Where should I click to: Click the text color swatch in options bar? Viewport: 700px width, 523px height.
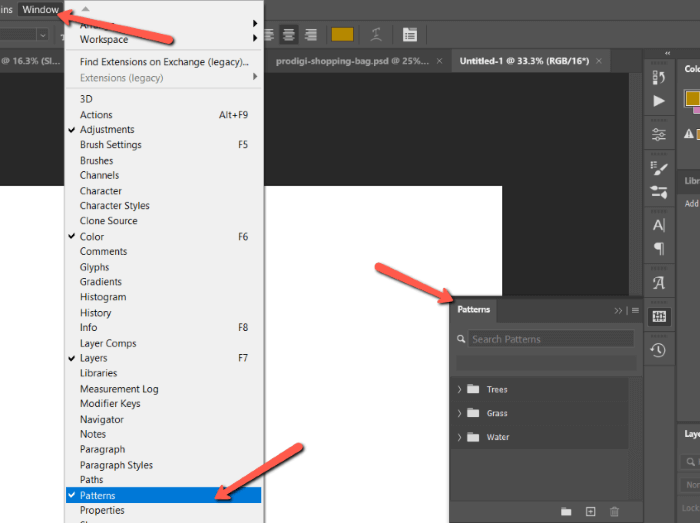pyautogui.click(x=342, y=35)
